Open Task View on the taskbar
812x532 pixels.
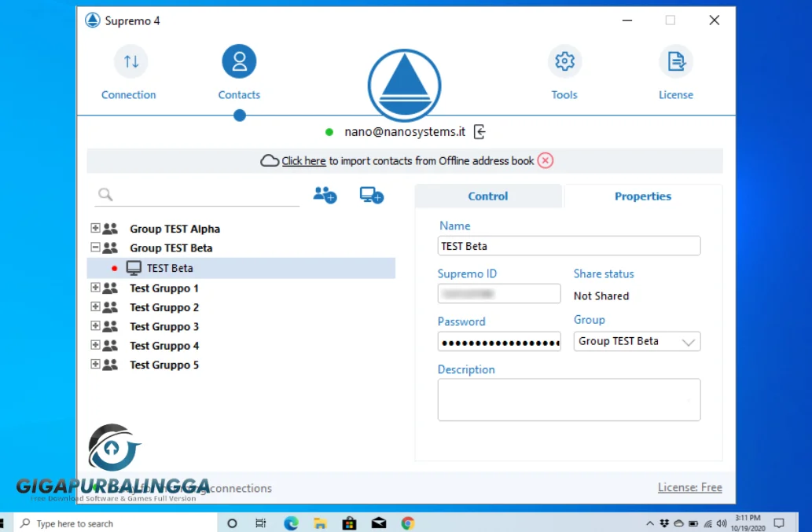click(260, 523)
